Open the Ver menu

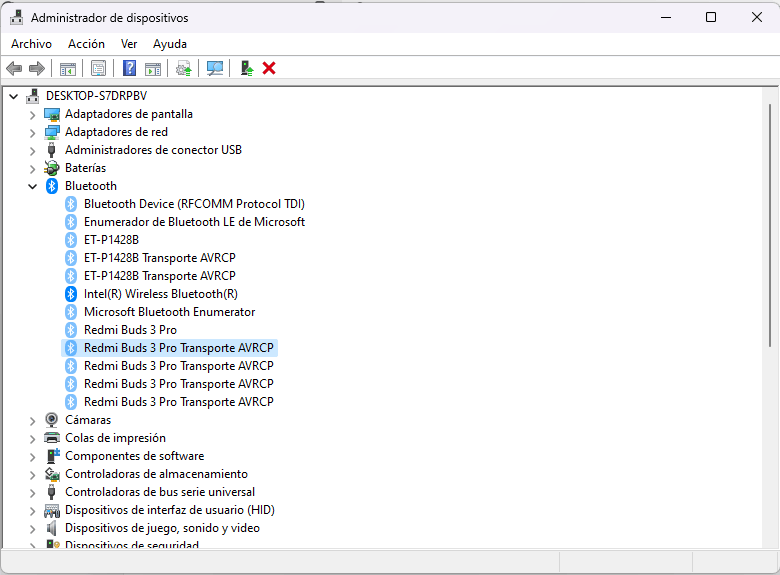[129, 44]
